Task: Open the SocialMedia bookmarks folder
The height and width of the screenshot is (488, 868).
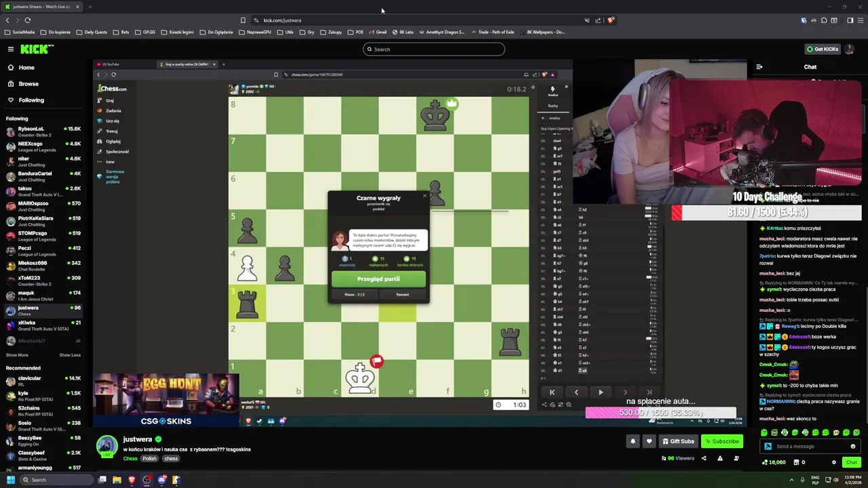Action: click(20, 32)
